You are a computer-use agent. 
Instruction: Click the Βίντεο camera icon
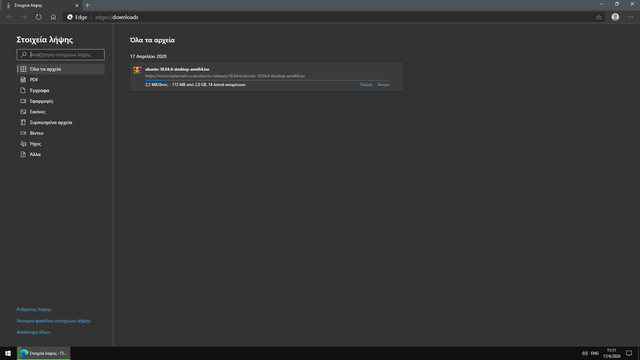(x=23, y=133)
